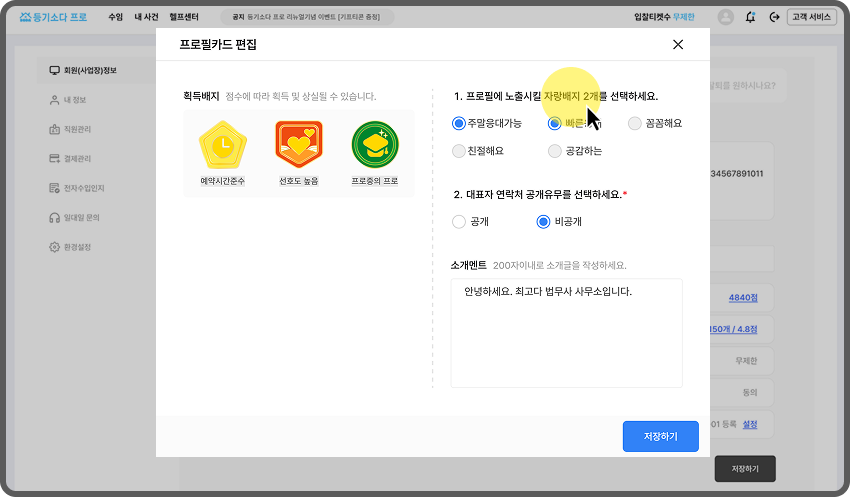Choose the 친절해요 radio option
This screenshot has height=497, width=850.
[x=459, y=151]
